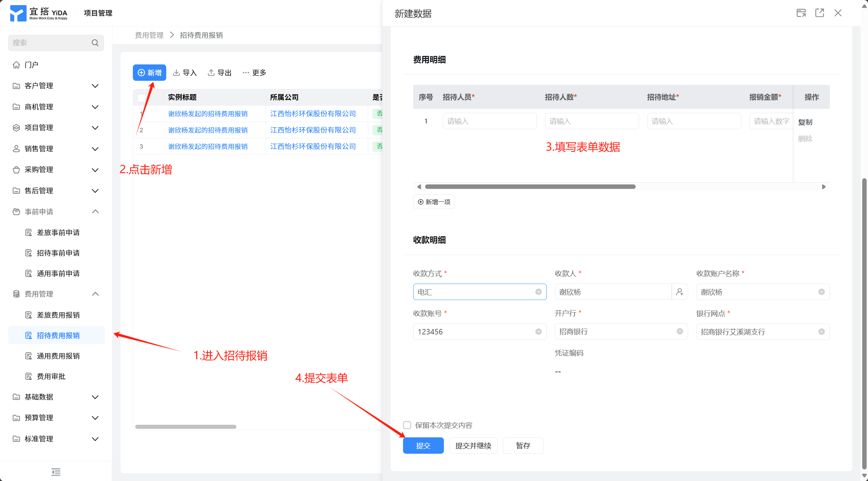
Task: Clear the 银行网点 field with its X icon
Action: click(821, 332)
